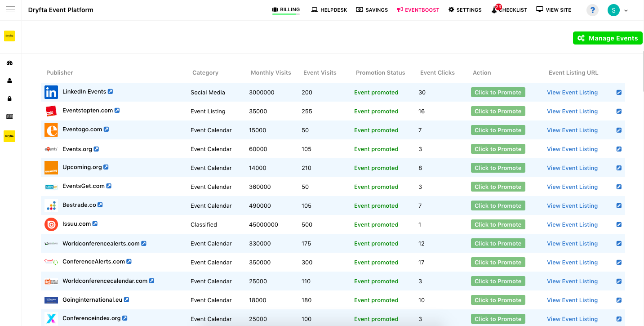Image resolution: width=644 pixels, height=326 pixels.
Task: Open the newspaper icon in sidebar
Action: pos(9,116)
